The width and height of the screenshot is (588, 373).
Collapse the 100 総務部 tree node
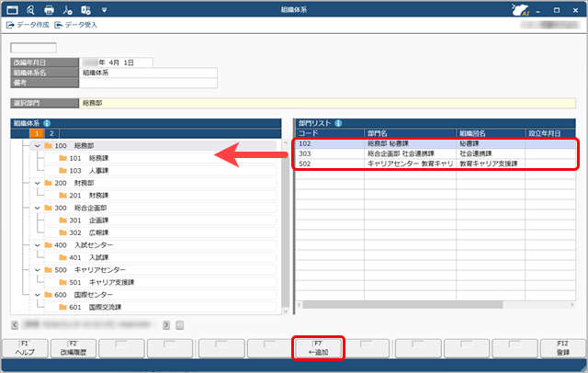click(x=38, y=145)
